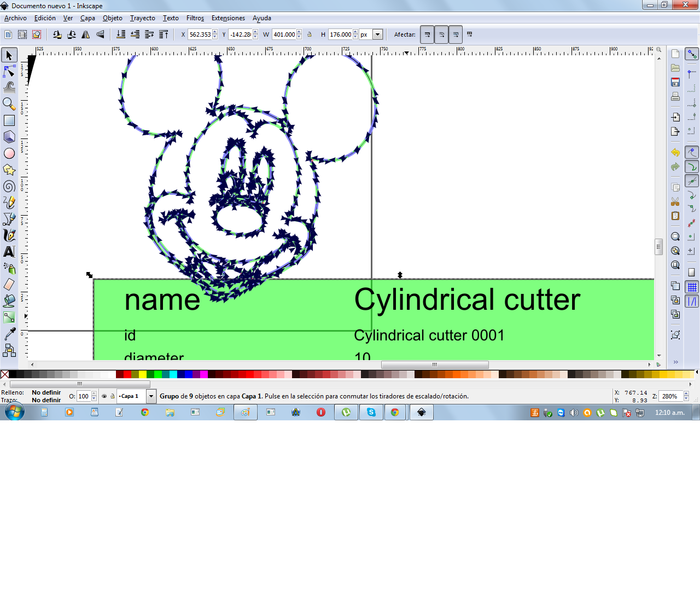Toggle the enable snapping button
Image resolution: width=700 pixels, height=590 pixels.
pyautogui.click(x=692, y=54)
